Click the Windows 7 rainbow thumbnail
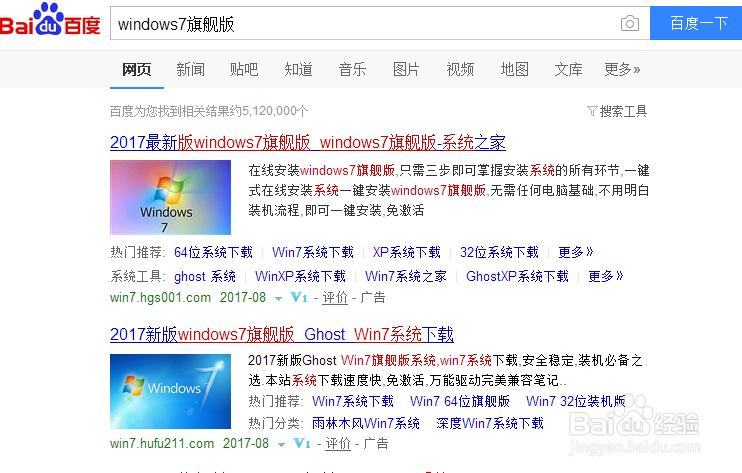This screenshot has height=473, width=742. pos(170,197)
